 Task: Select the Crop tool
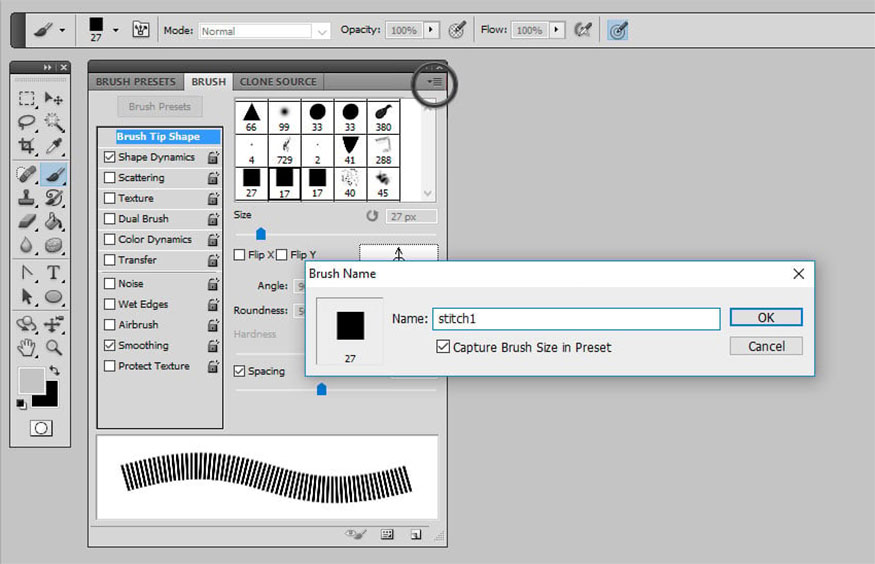(27, 147)
